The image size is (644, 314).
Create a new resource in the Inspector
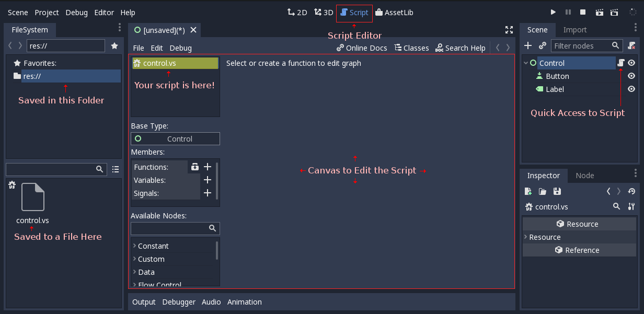528,191
